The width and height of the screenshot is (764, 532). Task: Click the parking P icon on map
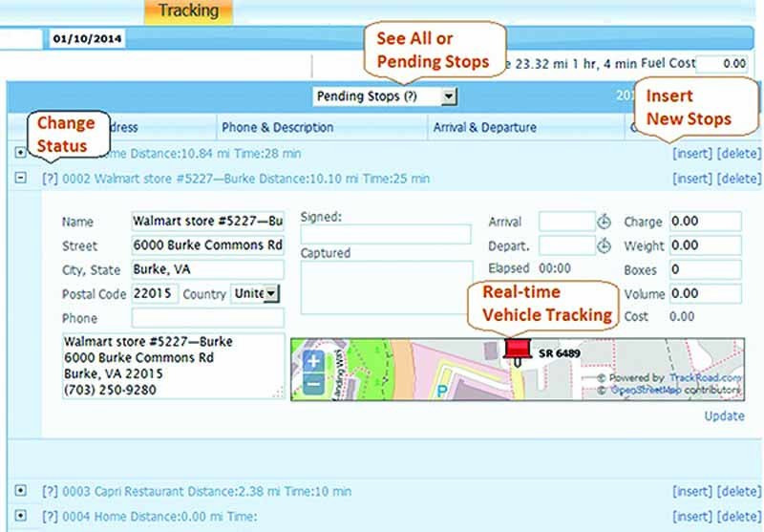click(442, 392)
